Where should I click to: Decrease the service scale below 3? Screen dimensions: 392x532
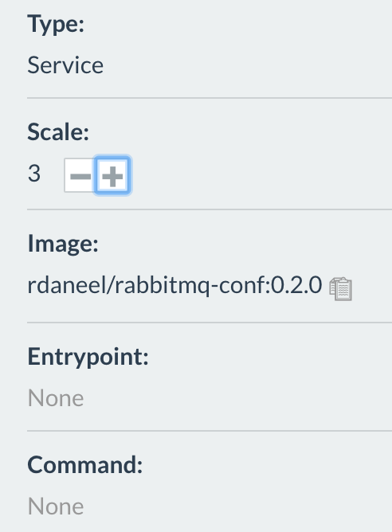[80, 176]
